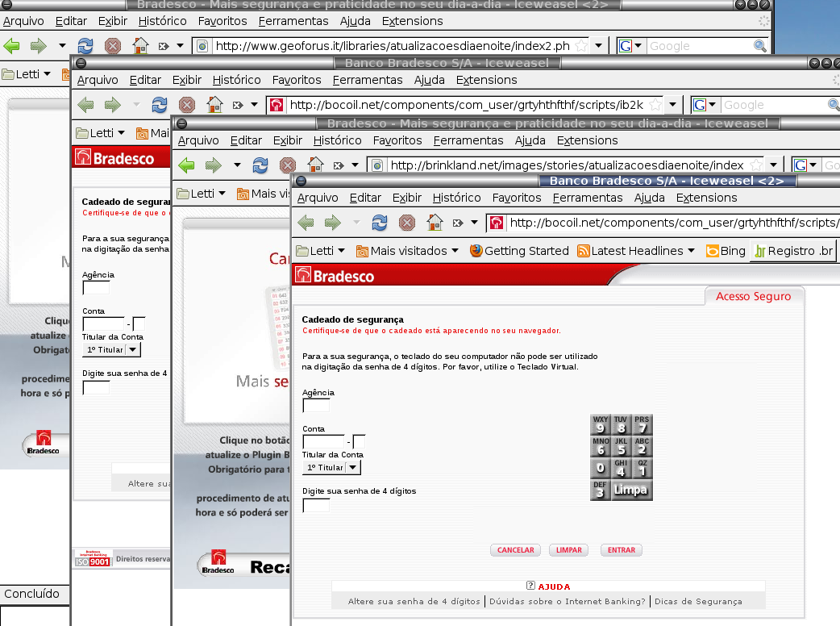Open Altere sua senha de 4 dígitos link

tap(414, 601)
